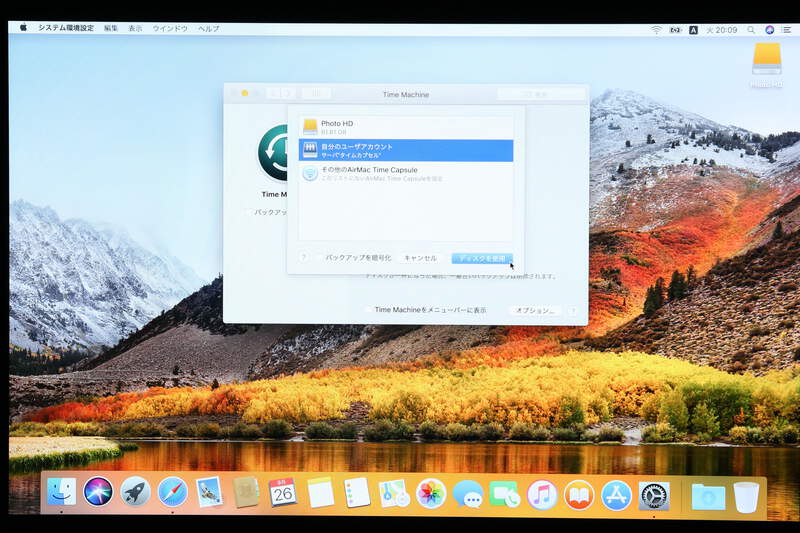Open システム環境設定 menu
This screenshot has height=533, width=800.
pyautogui.click(x=66, y=28)
